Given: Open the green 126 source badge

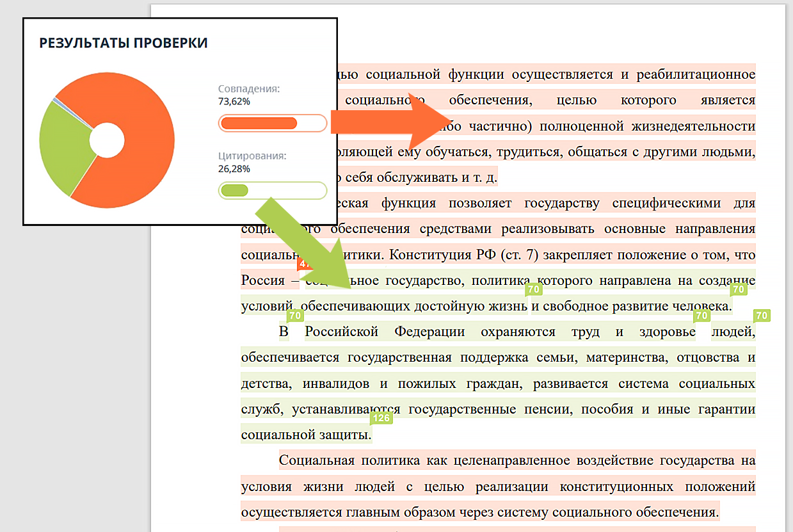Looking at the screenshot, I should [x=381, y=418].
